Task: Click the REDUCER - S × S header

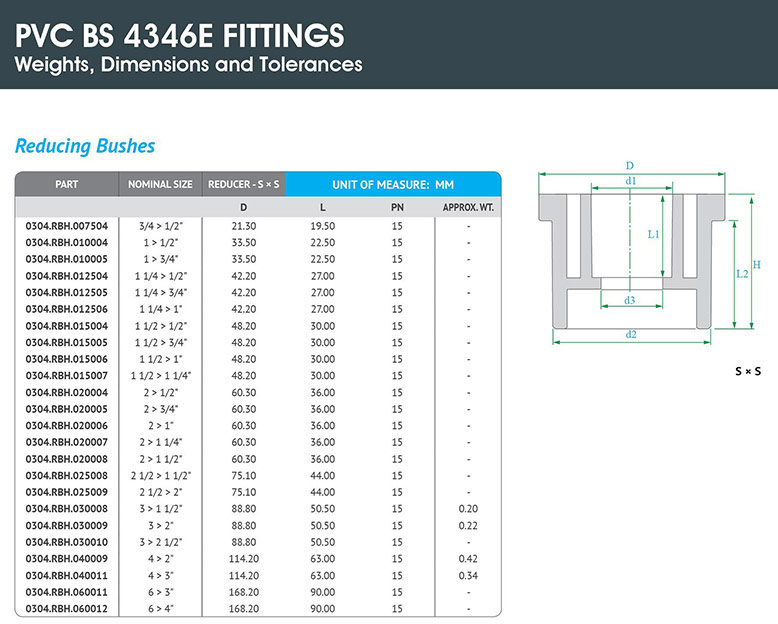Action: [x=244, y=185]
